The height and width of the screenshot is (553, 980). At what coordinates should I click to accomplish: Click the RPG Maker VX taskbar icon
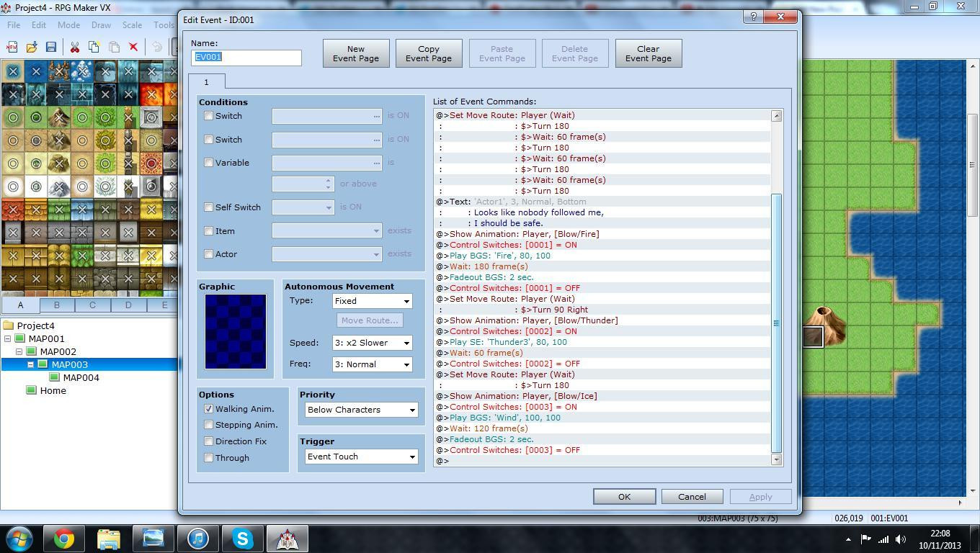288,538
